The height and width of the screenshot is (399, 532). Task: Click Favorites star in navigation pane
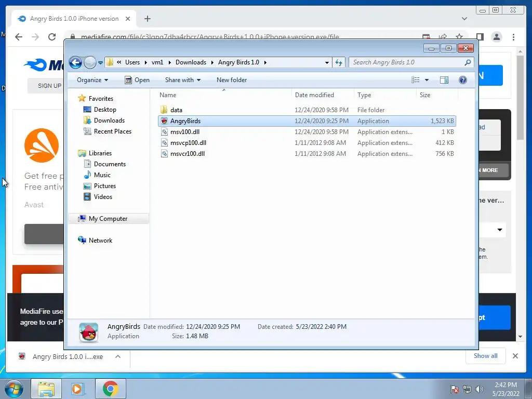click(x=82, y=98)
